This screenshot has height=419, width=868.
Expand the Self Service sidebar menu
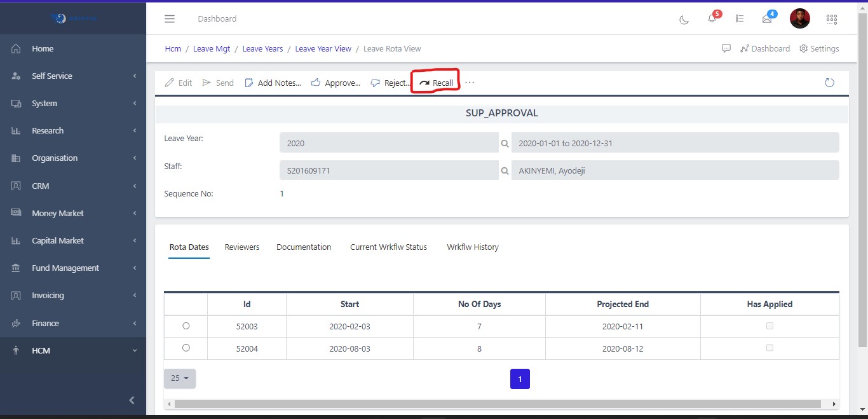tap(73, 76)
